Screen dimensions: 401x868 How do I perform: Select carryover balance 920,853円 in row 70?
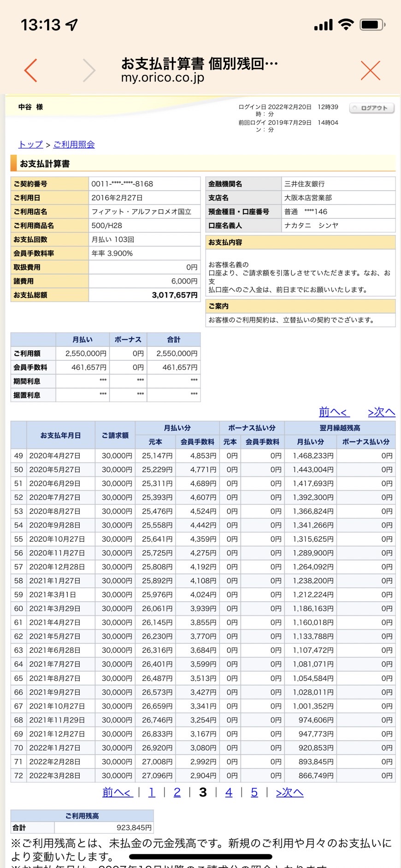pos(316,748)
